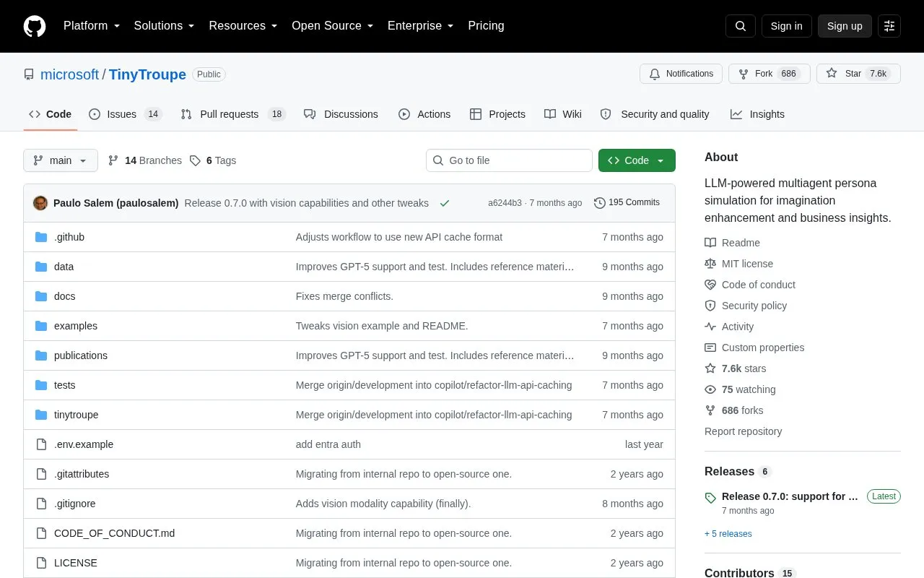The width and height of the screenshot is (924, 578).
Task: Click the Paulo Salem avatar
Action: pyautogui.click(x=40, y=203)
